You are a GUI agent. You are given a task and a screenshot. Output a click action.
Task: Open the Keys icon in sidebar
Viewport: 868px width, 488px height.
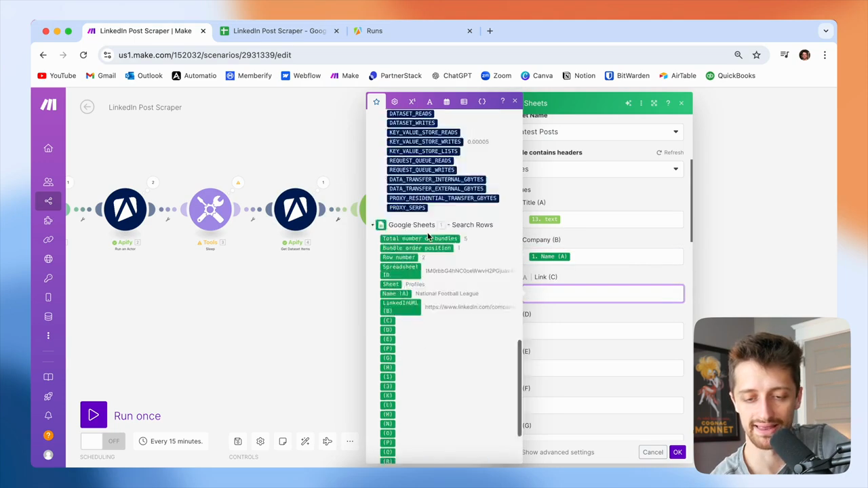(x=48, y=278)
